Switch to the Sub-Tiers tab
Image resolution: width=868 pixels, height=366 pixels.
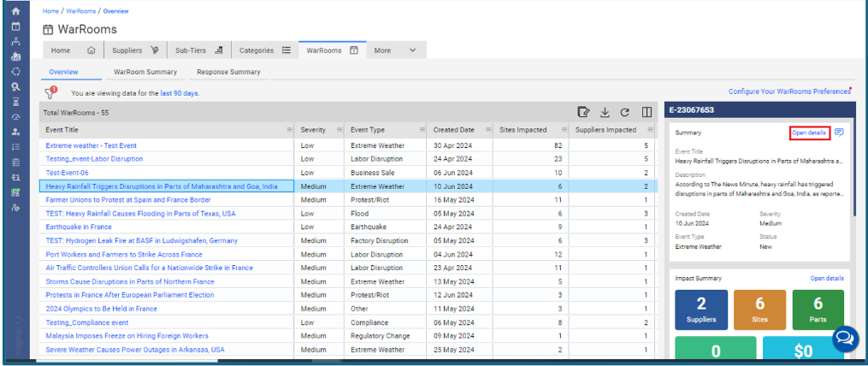[x=199, y=50]
